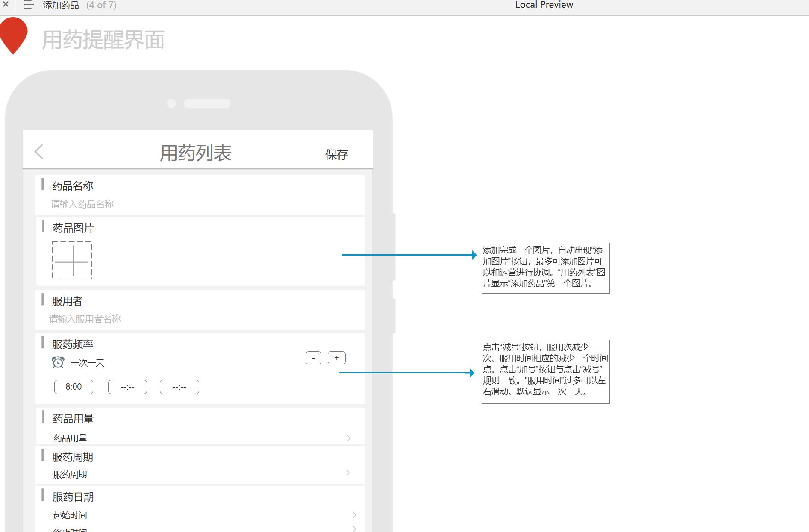
Task: Click the 用药提醒界面 heading
Action: click(x=103, y=40)
